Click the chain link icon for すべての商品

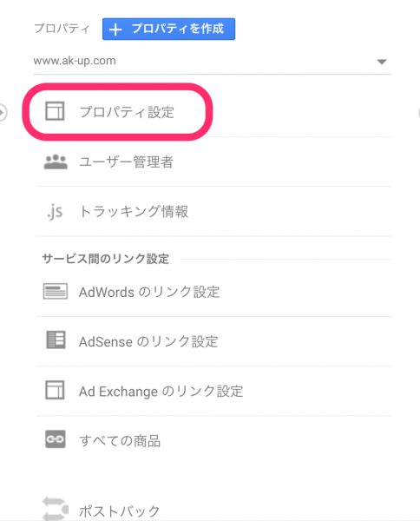click(x=56, y=439)
